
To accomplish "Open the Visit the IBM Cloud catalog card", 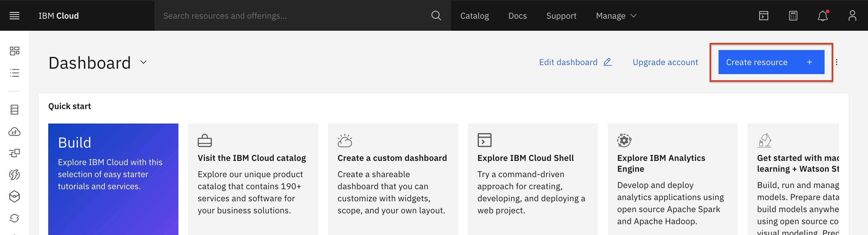I will pos(253,179).
